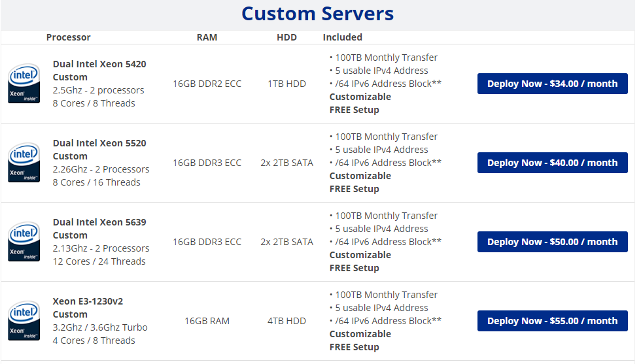
Task: Click the Custom Servers heading
Action: point(318,14)
